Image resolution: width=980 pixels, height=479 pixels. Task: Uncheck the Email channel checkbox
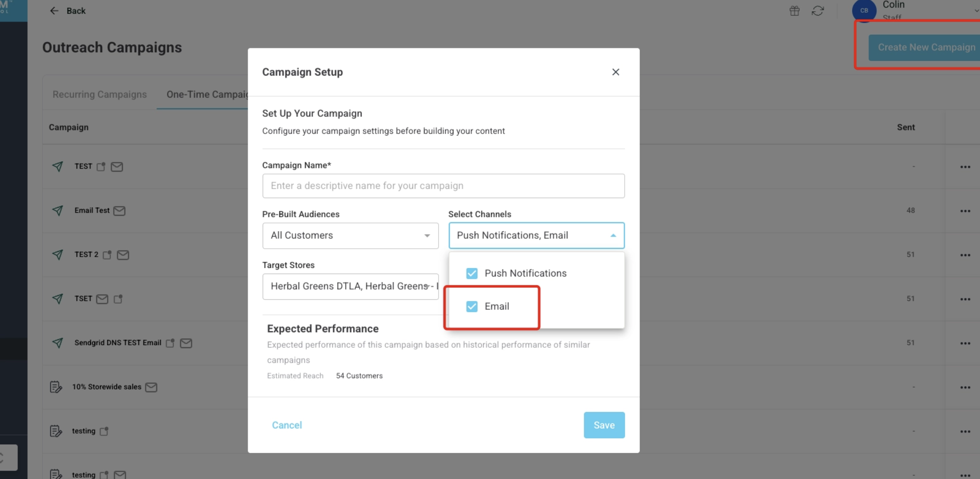(472, 306)
